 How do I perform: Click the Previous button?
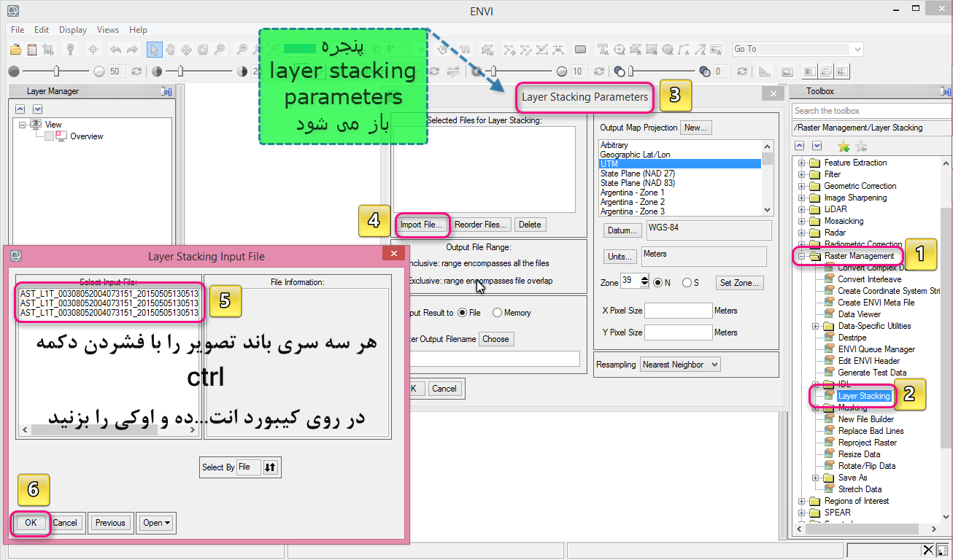pyautogui.click(x=110, y=523)
